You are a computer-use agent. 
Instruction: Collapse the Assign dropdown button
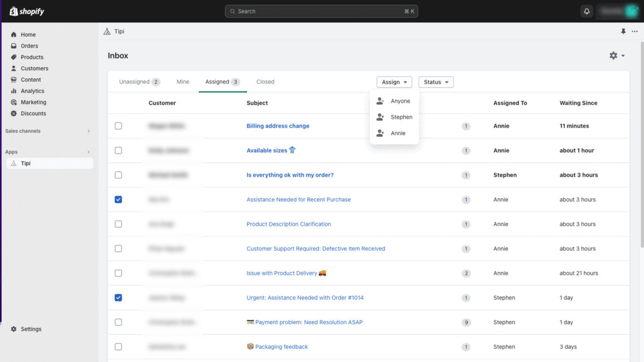(x=394, y=82)
